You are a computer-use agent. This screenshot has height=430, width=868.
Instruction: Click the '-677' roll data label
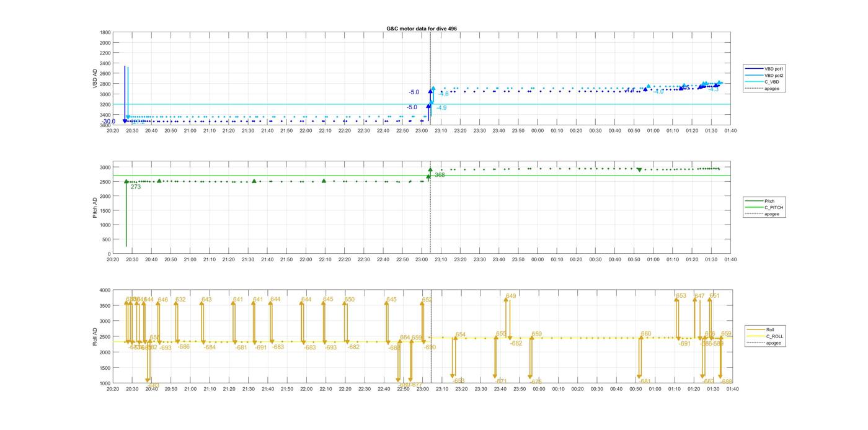click(x=416, y=385)
